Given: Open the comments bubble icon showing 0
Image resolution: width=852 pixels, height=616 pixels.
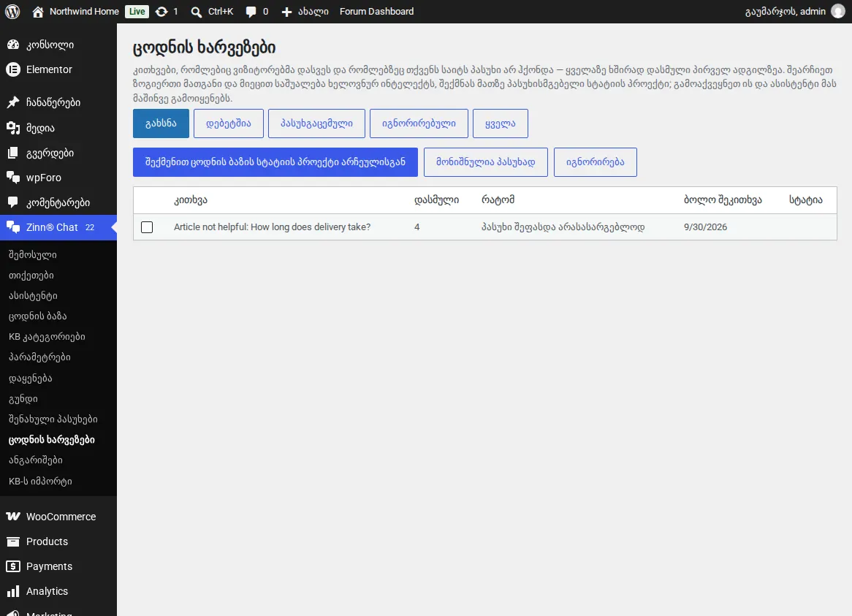Looking at the screenshot, I should pos(251,12).
